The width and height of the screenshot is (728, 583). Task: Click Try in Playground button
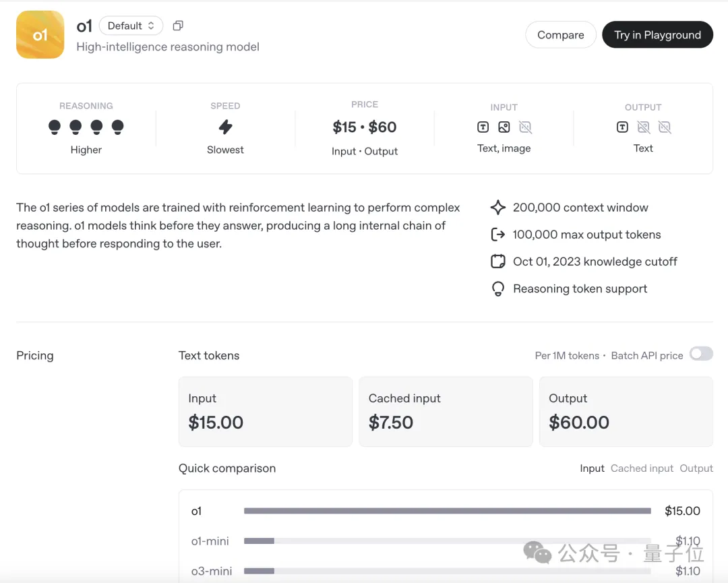[x=657, y=35]
